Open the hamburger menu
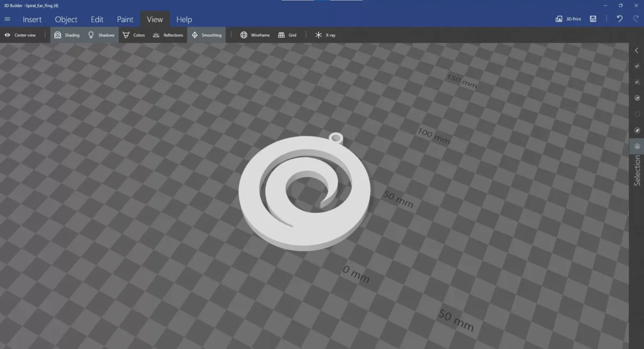644x349 pixels. (8, 19)
